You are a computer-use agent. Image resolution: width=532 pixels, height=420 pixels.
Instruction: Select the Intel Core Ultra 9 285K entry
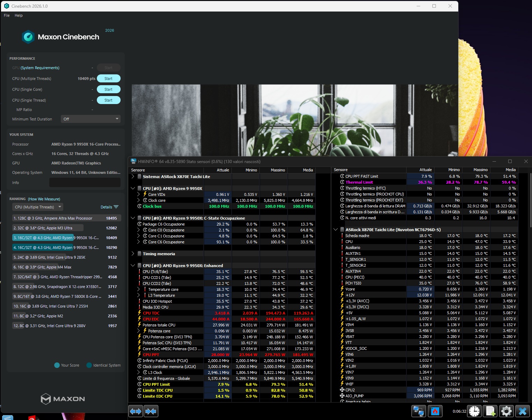pos(66,257)
